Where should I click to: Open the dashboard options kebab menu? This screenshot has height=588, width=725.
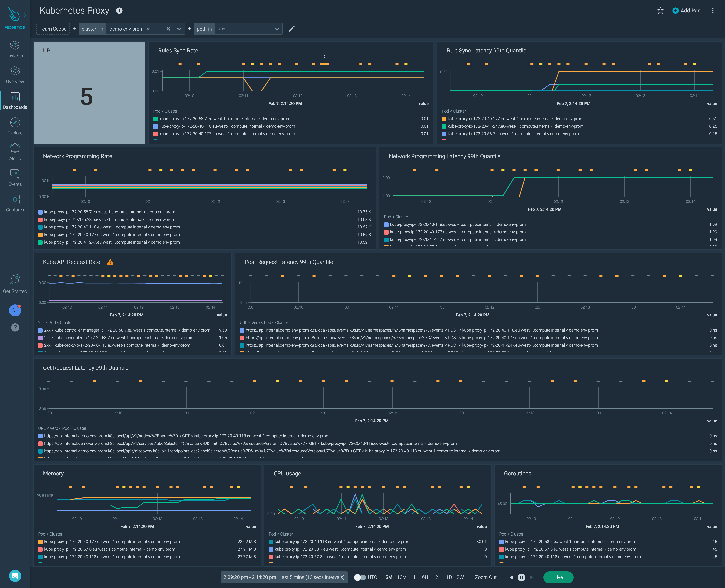(713, 11)
